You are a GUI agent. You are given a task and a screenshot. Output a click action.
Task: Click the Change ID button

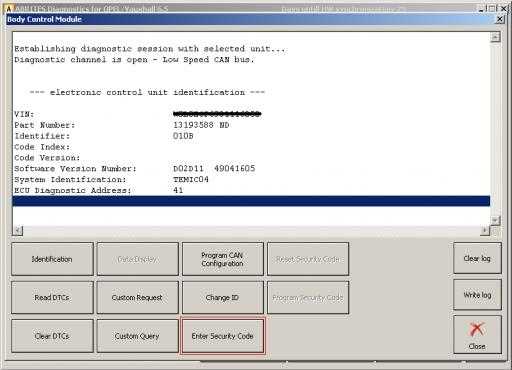[223, 297]
